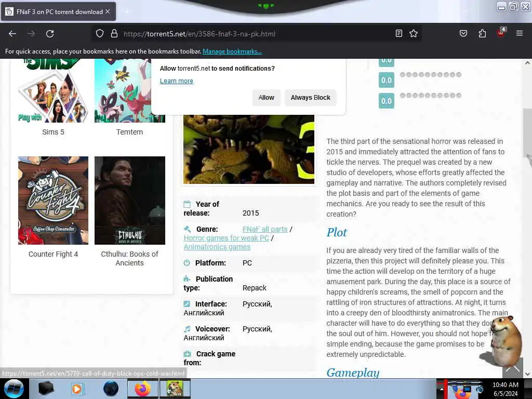Set the rating dots beside lower 0.0

coord(431,96)
